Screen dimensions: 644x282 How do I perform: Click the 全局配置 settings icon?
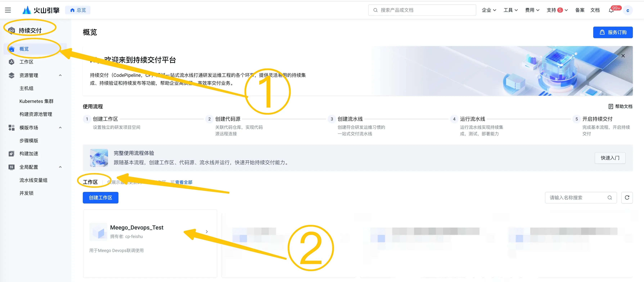point(12,167)
